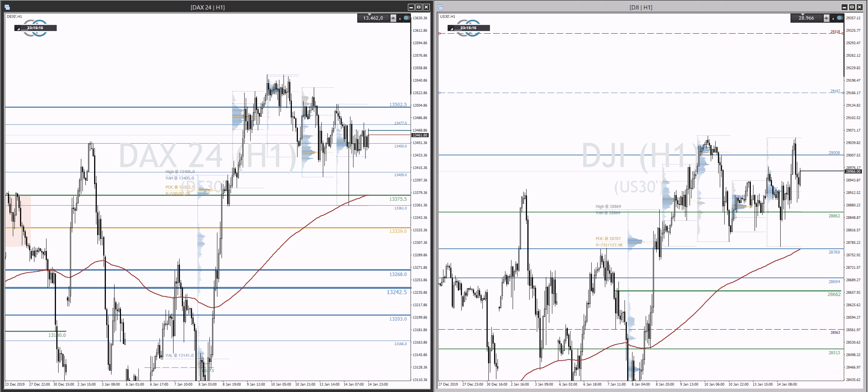Click the DE30',H1 symbol label
Screen dimensions: 868x392
[14, 16]
